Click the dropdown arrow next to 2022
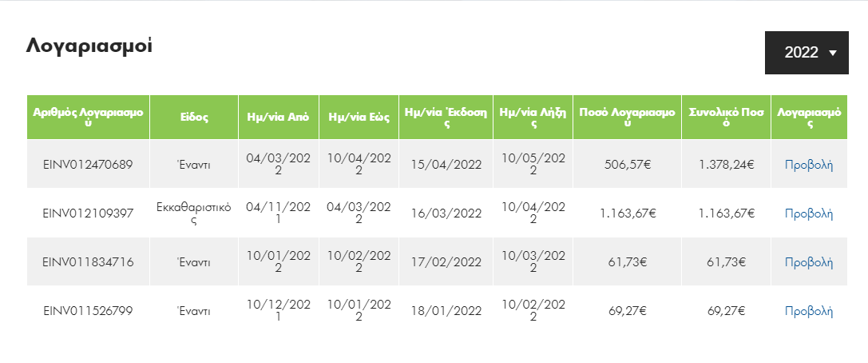 coord(833,54)
